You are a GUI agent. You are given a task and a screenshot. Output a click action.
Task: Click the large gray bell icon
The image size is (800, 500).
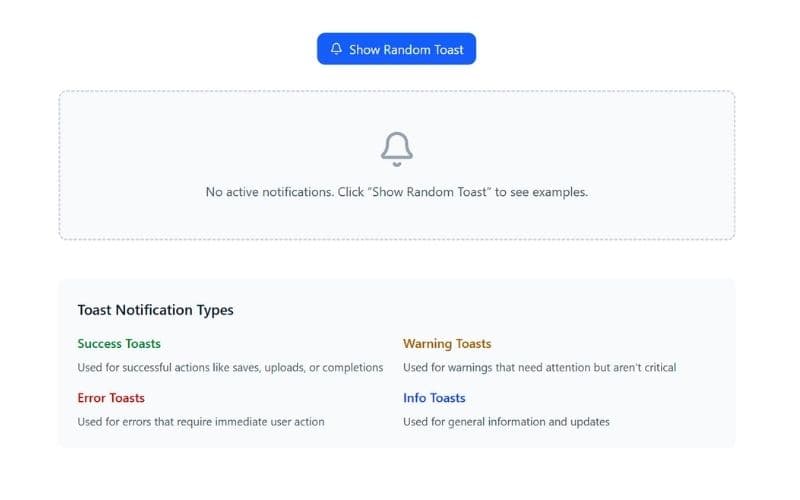point(397,148)
